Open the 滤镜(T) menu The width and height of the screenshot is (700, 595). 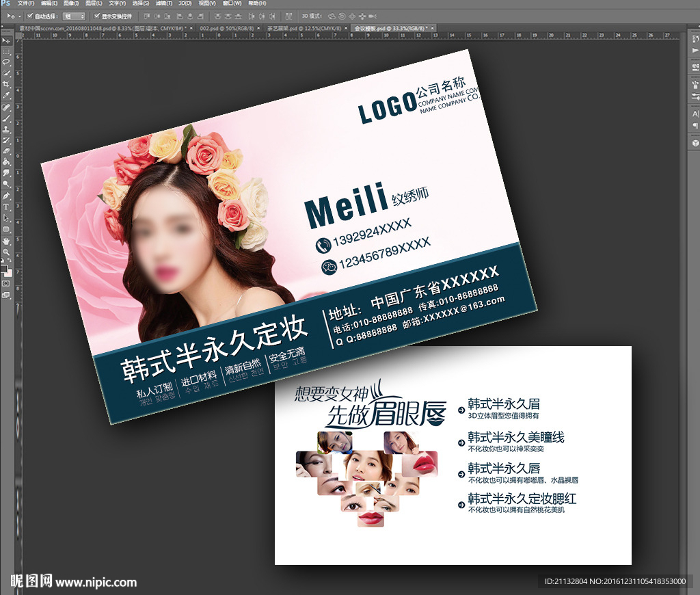click(x=164, y=3)
